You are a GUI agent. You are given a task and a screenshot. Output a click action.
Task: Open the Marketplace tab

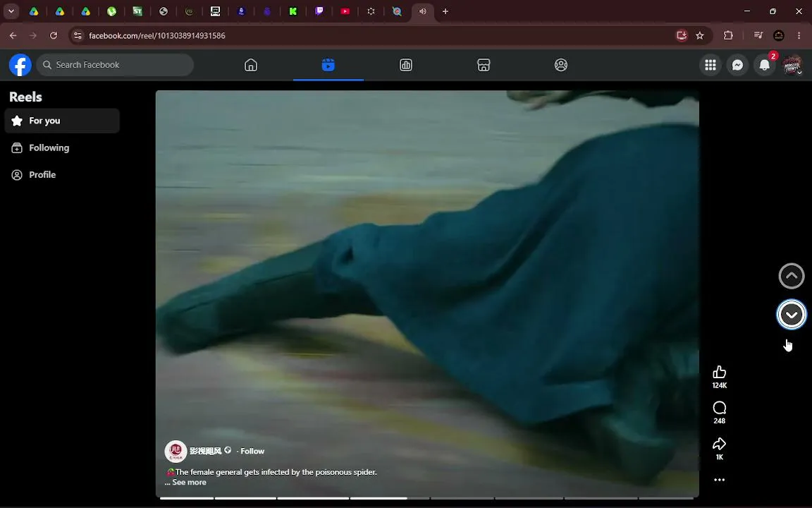click(x=483, y=65)
